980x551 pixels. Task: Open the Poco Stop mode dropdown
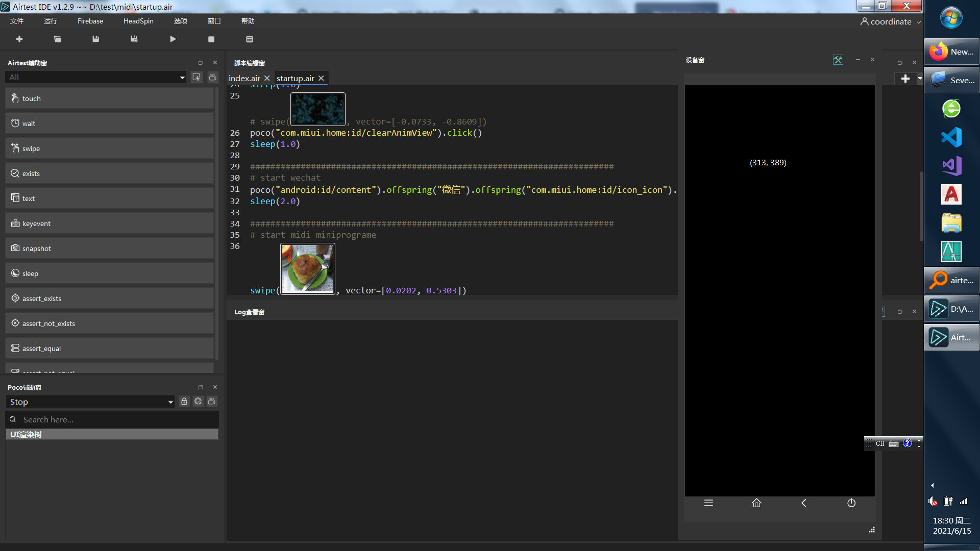(x=90, y=402)
